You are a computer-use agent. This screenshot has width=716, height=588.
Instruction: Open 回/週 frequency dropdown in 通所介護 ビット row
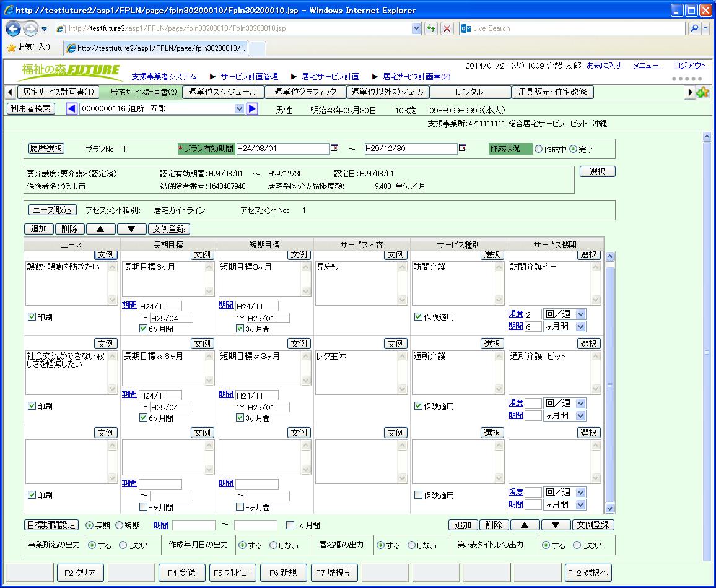pos(580,404)
